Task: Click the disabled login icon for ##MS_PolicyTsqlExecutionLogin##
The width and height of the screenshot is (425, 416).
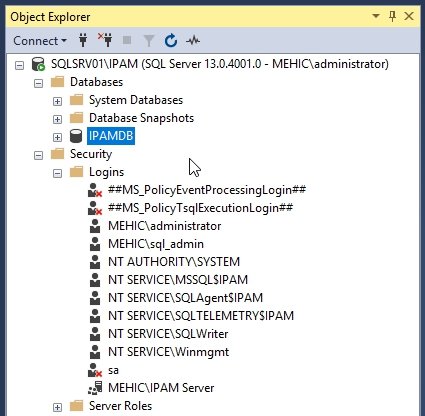Action: [95, 208]
